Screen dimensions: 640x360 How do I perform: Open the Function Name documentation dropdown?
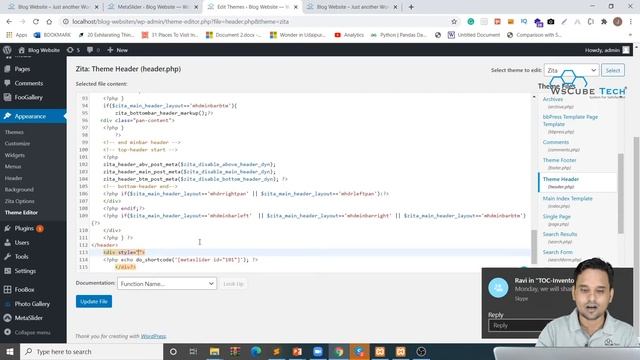[x=167, y=284]
